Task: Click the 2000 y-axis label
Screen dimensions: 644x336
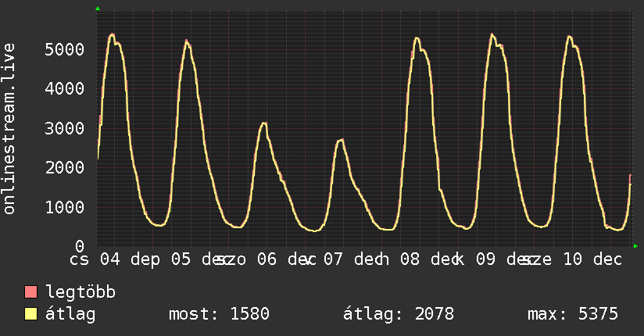Action: tap(65, 167)
